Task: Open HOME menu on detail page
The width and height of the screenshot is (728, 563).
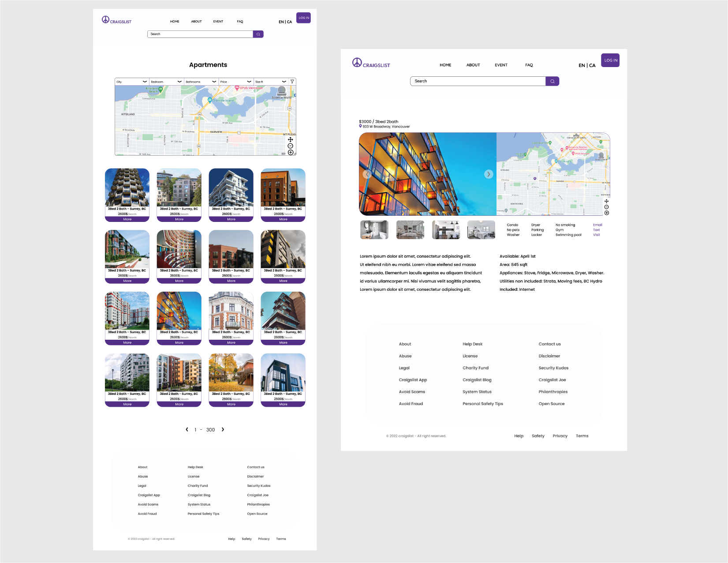Action: click(x=445, y=65)
